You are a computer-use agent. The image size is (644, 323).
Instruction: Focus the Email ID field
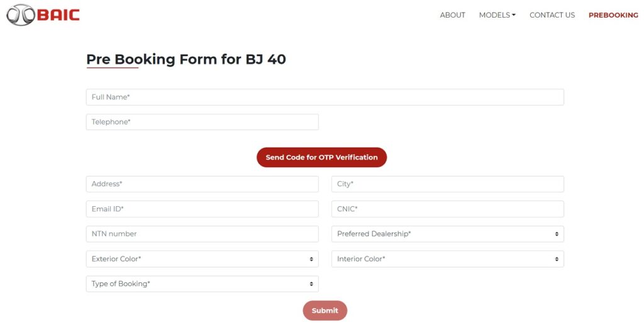click(202, 209)
